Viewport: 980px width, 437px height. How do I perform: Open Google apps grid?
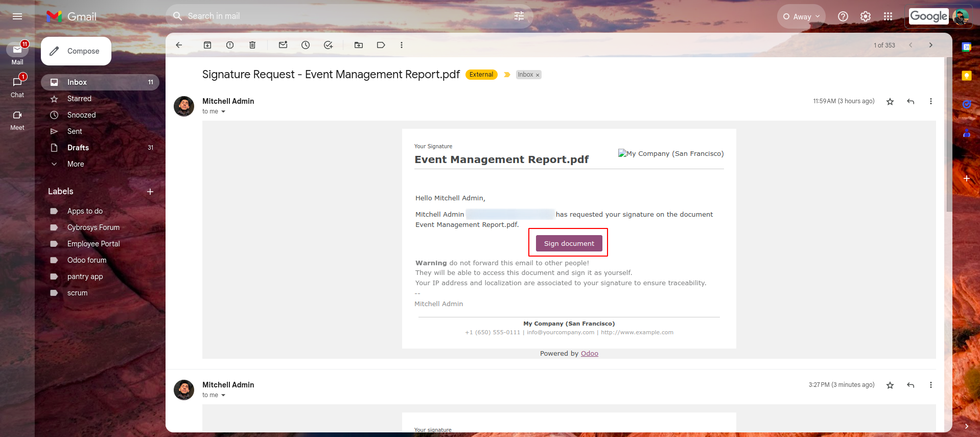(x=888, y=16)
